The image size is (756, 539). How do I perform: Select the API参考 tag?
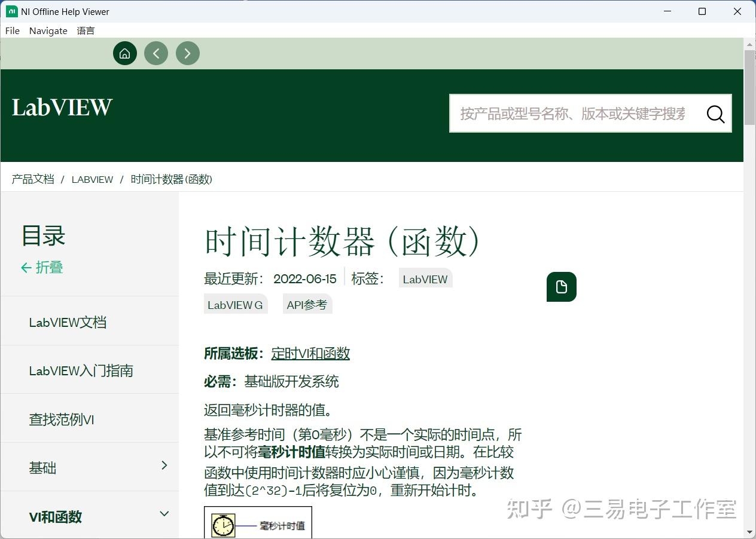point(307,304)
